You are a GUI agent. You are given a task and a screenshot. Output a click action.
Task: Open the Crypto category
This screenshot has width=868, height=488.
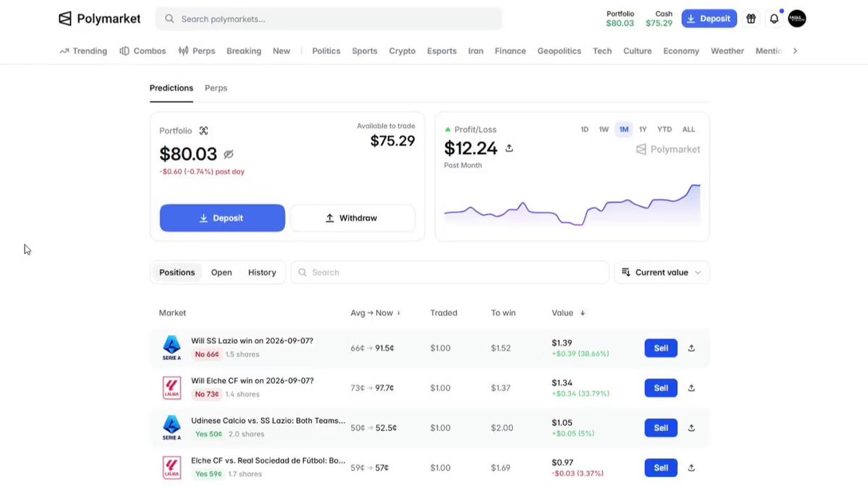(402, 51)
